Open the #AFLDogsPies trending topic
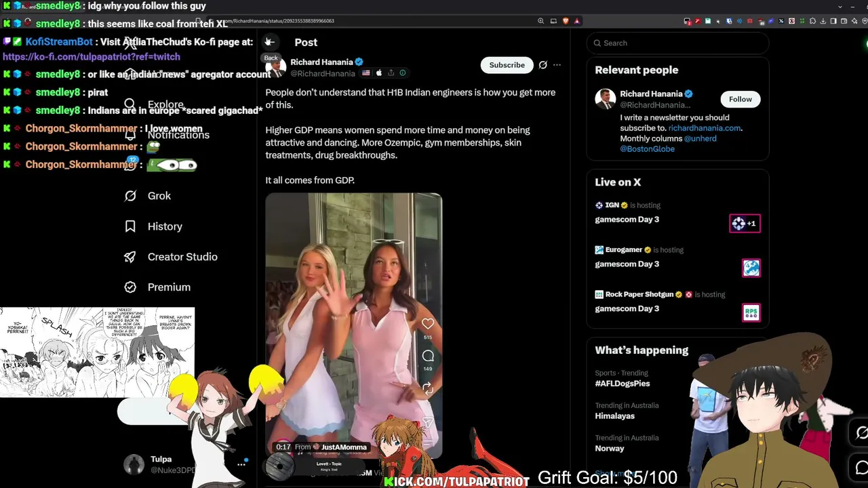 point(623,384)
